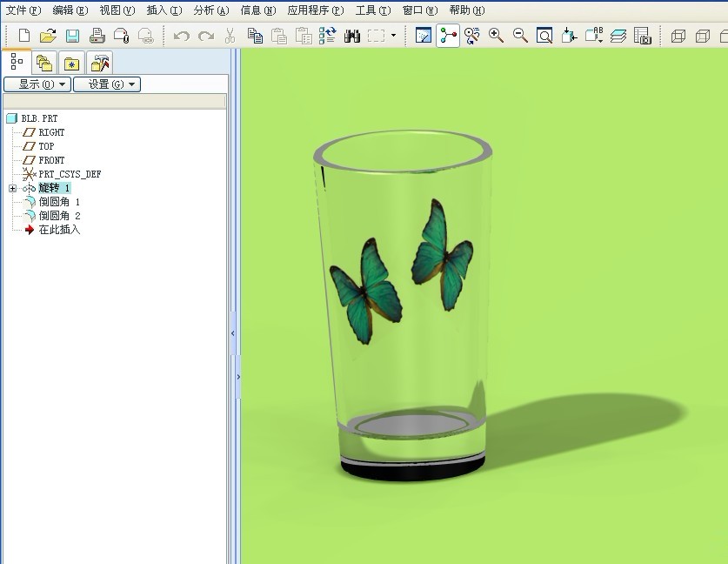Refit the model to screen

click(544, 36)
